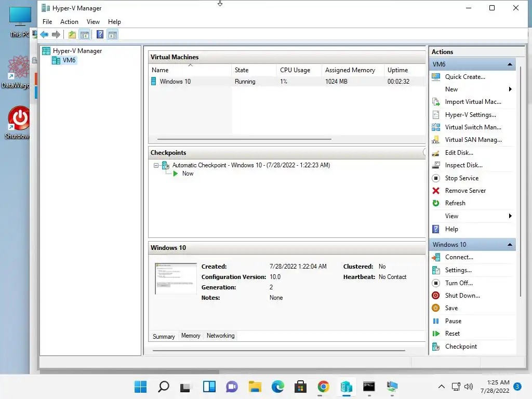Image resolution: width=532 pixels, height=399 pixels.
Task: Open taskbar Search
Action: pos(163,387)
